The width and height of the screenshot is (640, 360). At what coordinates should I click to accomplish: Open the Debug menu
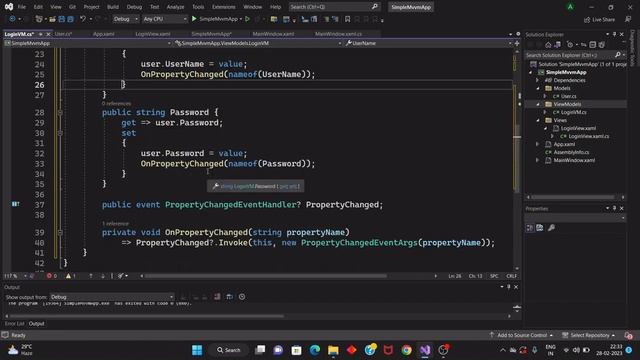(134, 7)
